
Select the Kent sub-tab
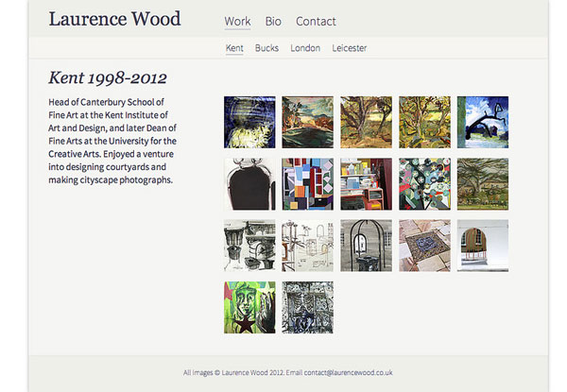tap(234, 48)
